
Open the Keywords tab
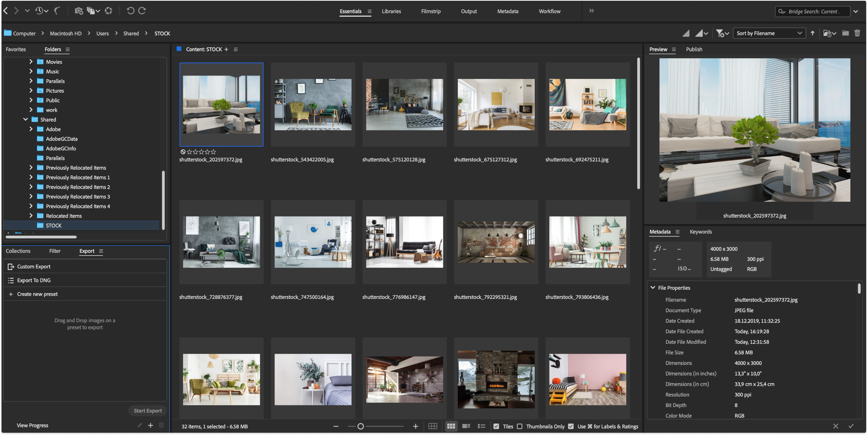pos(700,232)
